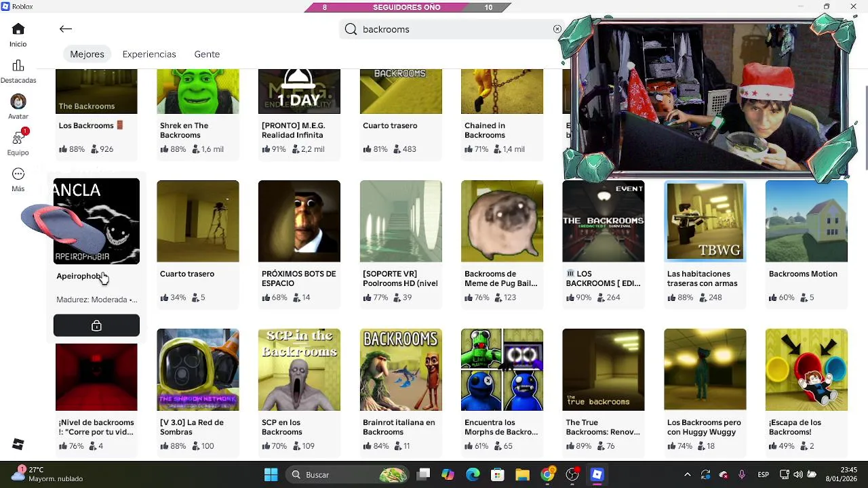Open Equipo with its notification badge
This screenshot has height=488, width=868.
coord(18,143)
